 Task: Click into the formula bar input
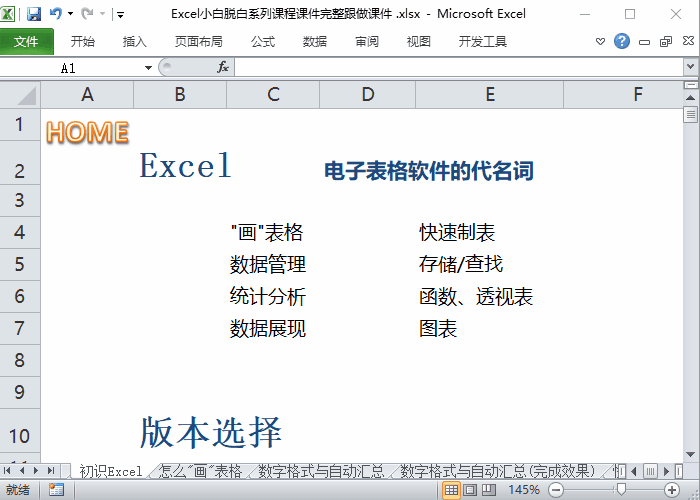pyautogui.click(x=458, y=68)
